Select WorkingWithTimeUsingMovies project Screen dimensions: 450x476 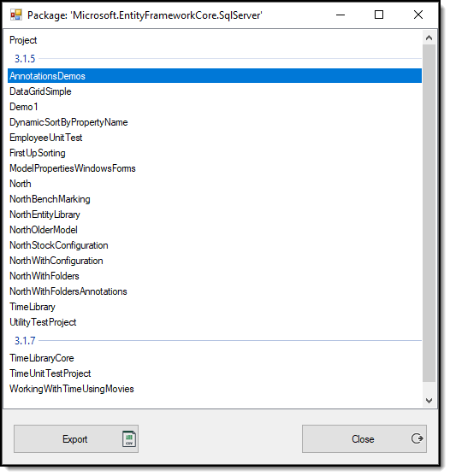215,389
